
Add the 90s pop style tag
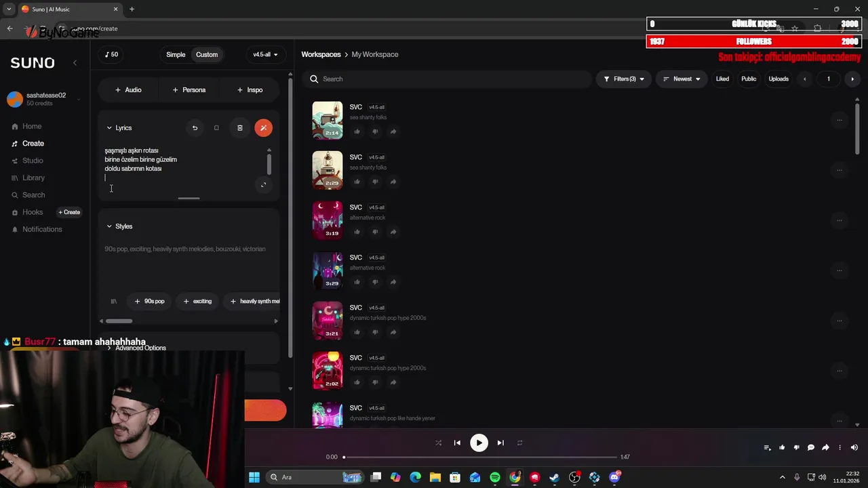150,301
